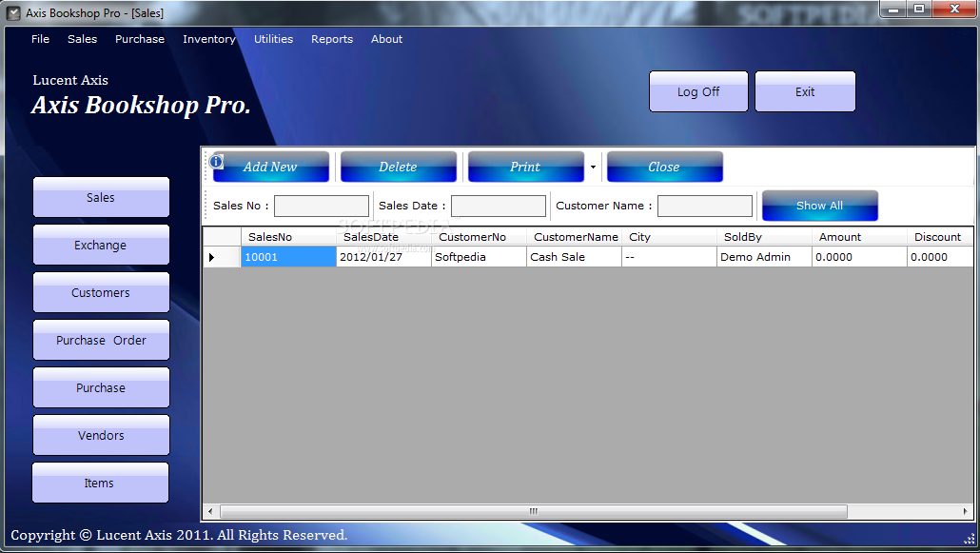Select the Demo Admin cell

(764, 256)
